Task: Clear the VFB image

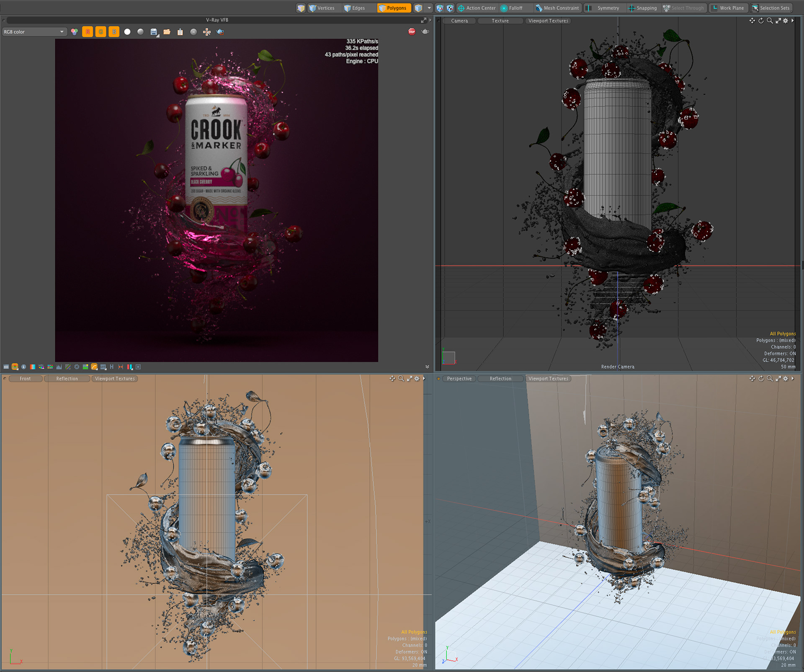Action: coord(193,32)
